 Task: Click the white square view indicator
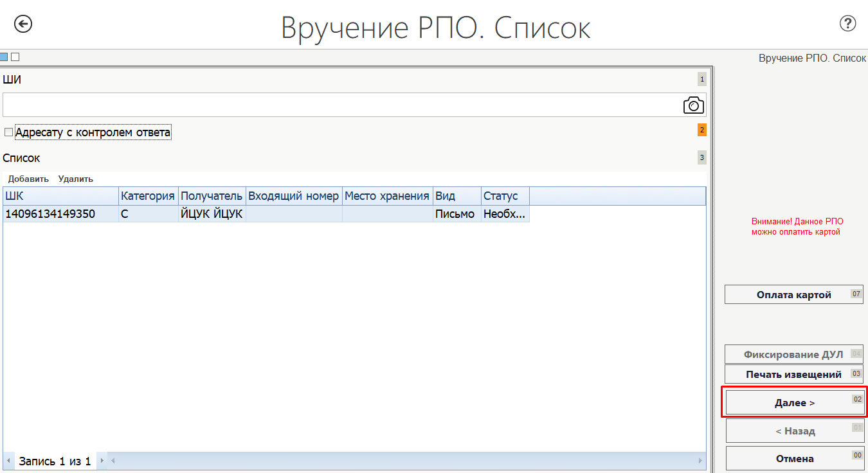coord(15,57)
